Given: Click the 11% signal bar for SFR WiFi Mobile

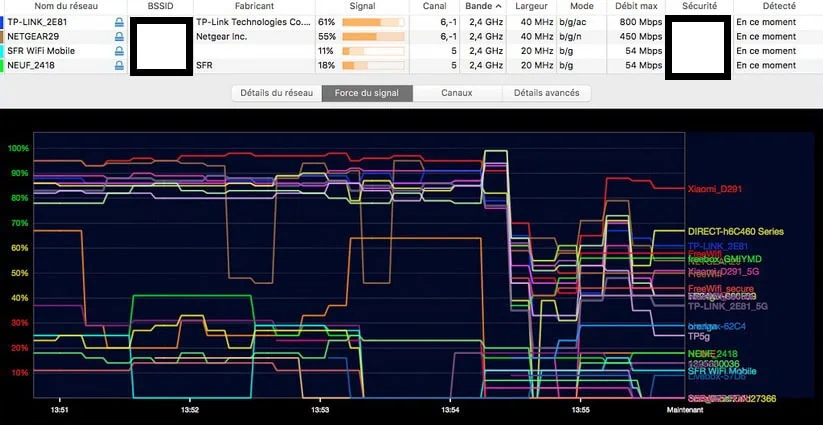Looking at the screenshot, I should pos(375,51).
